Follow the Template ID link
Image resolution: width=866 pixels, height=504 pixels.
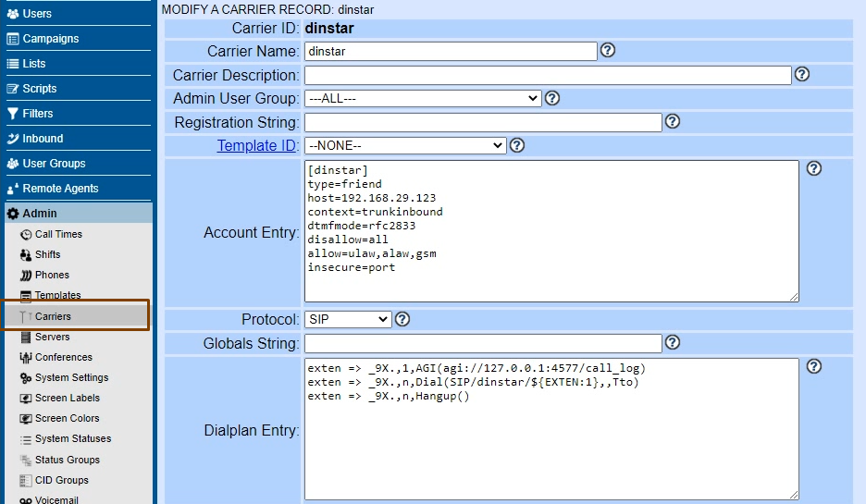pyautogui.click(x=256, y=146)
